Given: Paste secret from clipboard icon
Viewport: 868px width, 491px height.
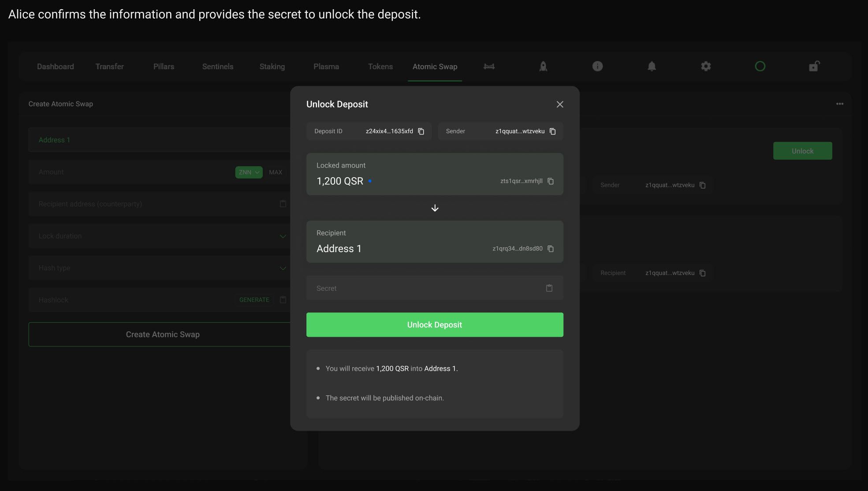Looking at the screenshot, I should click(x=549, y=288).
